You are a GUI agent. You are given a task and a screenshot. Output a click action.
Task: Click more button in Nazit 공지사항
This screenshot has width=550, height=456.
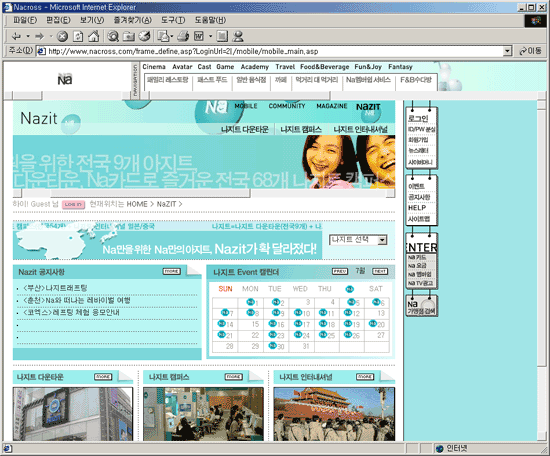(172, 271)
